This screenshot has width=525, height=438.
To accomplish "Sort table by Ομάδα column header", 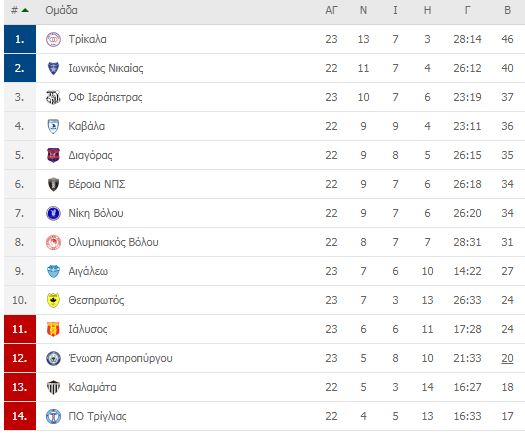I will 61,10.
